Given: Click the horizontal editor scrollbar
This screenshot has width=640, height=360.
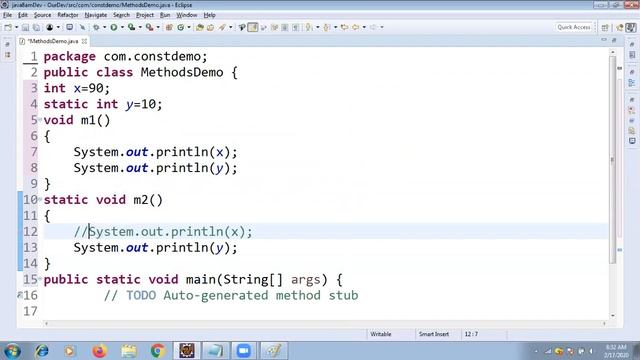Looking at the screenshot, I should click(324, 323).
